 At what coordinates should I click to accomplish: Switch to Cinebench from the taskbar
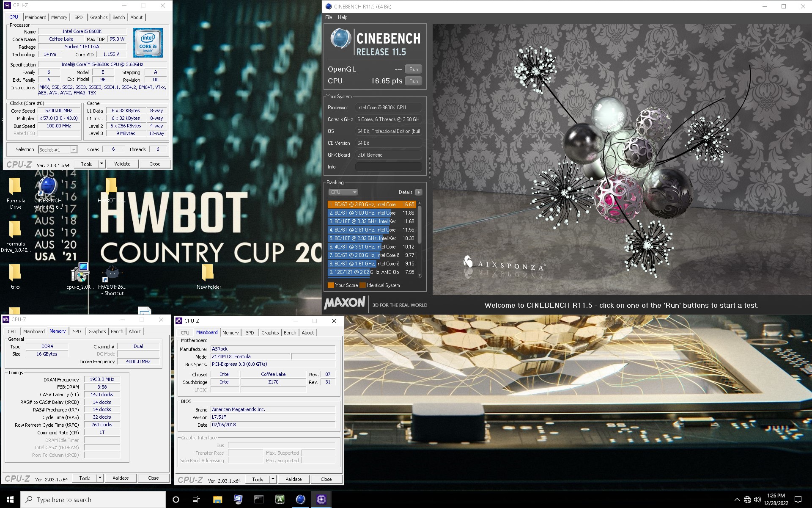coord(300,500)
